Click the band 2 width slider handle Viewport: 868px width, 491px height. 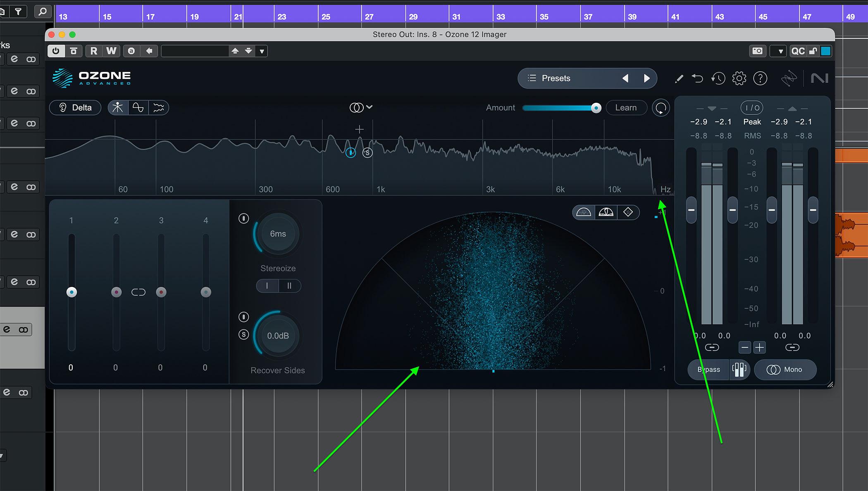point(116,292)
